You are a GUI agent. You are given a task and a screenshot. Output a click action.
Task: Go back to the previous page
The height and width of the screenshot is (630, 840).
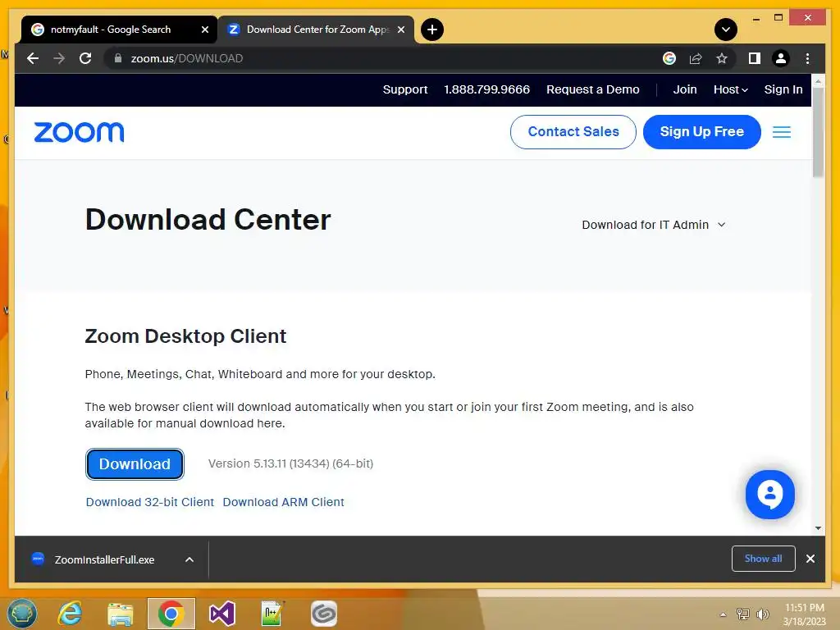[x=33, y=58]
